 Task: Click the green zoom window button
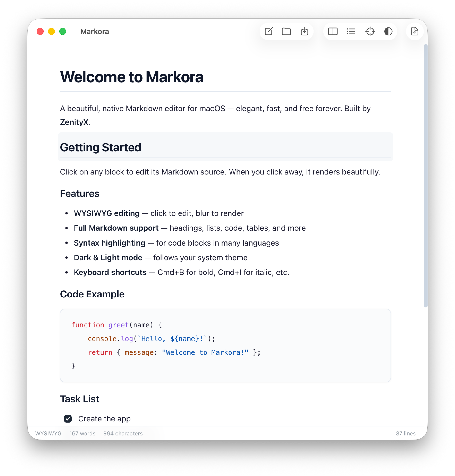click(x=63, y=31)
